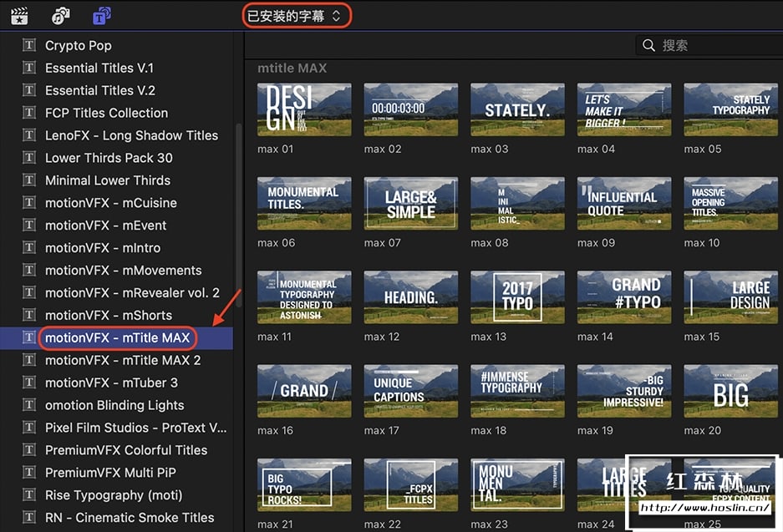Open the Photos and Audio sidebar icon
The width and height of the screenshot is (783, 532).
point(60,16)
